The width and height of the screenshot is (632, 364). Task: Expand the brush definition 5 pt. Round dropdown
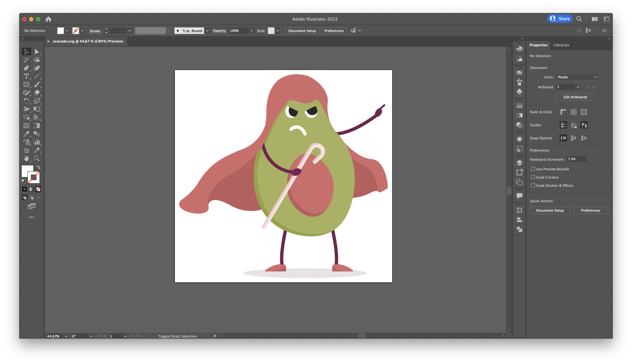click(x=207, y=31)
